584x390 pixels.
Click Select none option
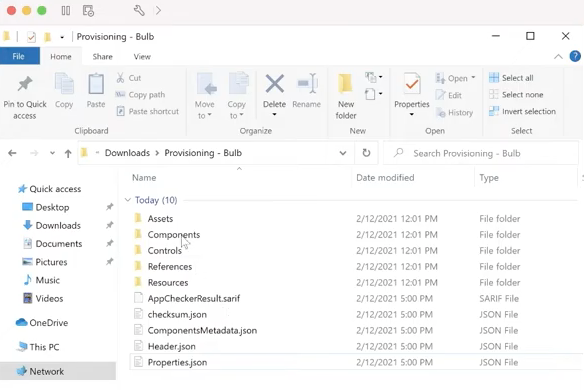point(516,95)
